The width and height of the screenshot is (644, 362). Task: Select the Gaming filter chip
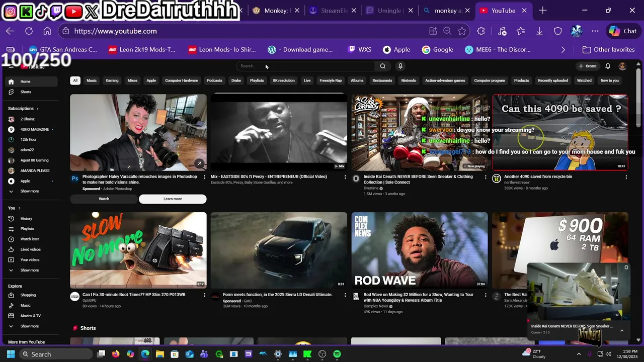[x=112, y=80]
